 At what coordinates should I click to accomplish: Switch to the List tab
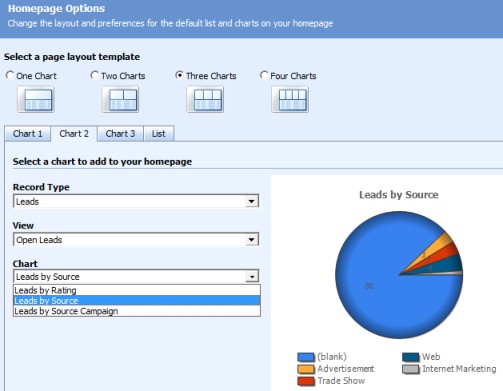pos(159,134)
